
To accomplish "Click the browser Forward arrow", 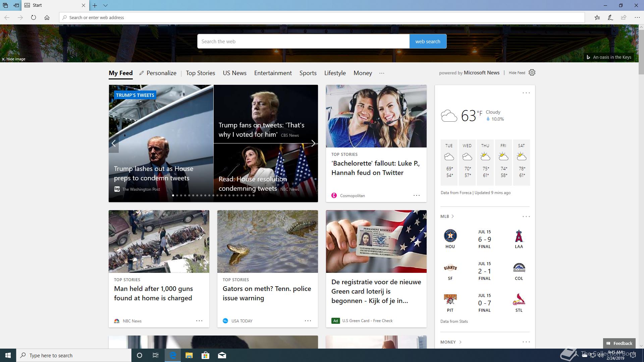I will [20, 17].
